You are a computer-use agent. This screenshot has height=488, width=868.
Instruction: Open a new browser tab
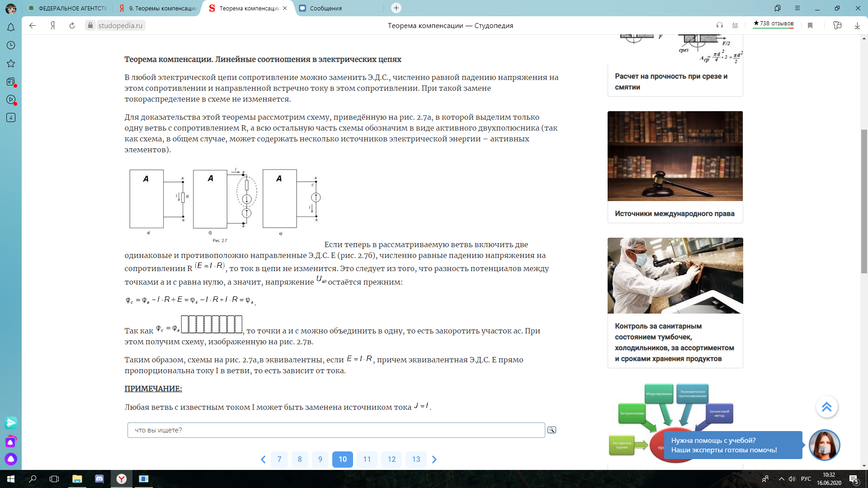[396, 8]
